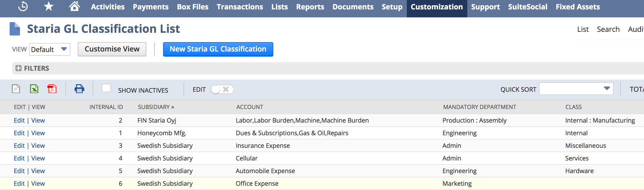
Task: Click the Staria GL Classification List title
Action: click(103, 29)
